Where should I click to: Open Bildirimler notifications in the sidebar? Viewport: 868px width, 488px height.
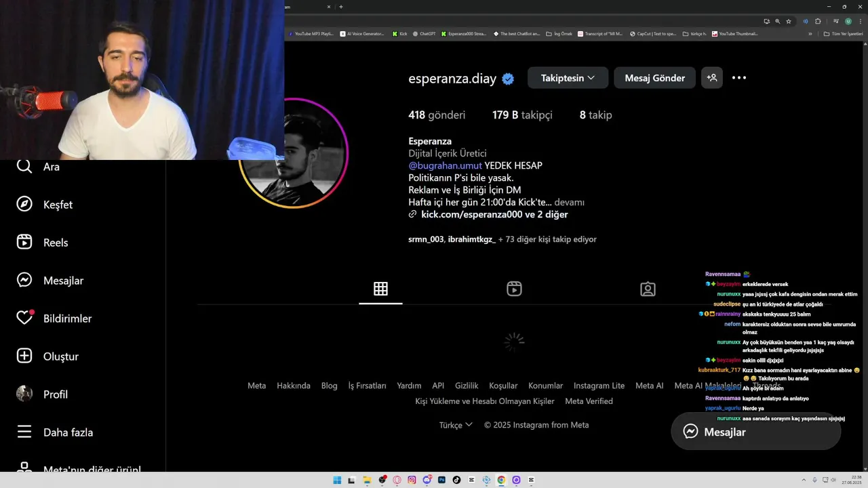tap(54, 319)
